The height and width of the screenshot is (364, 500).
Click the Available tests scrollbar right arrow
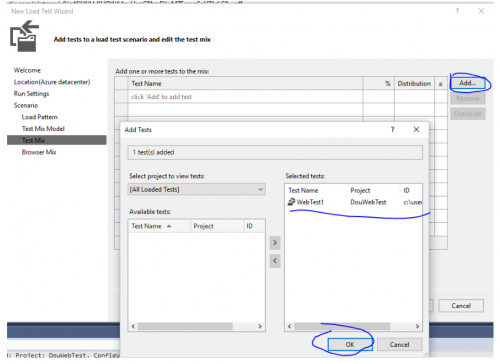coord(260,326)
